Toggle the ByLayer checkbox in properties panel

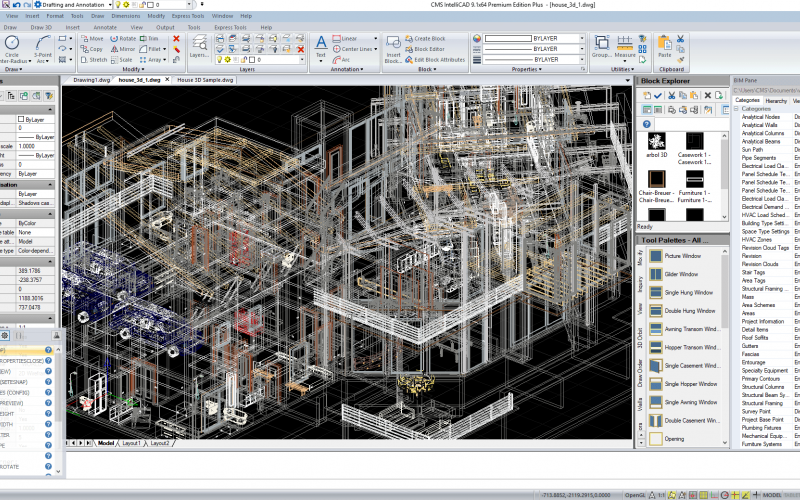(21, 119)
